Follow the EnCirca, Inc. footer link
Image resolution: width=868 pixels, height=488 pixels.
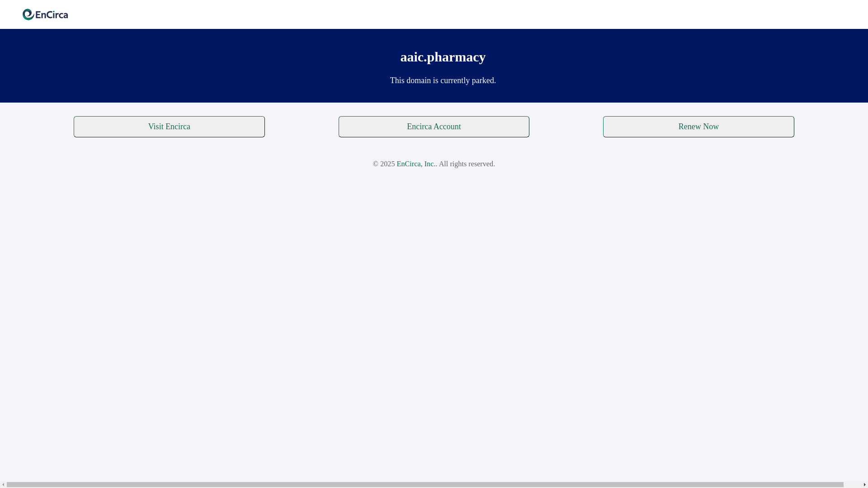click(x=416, y=164)
